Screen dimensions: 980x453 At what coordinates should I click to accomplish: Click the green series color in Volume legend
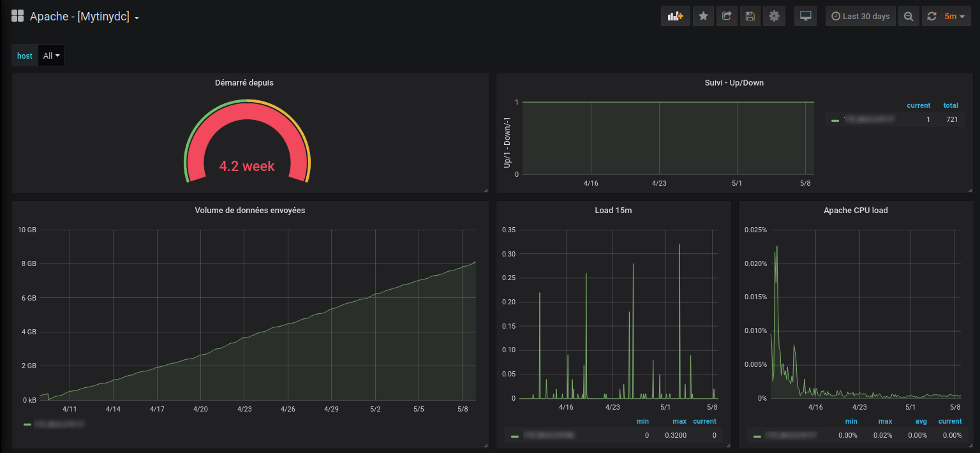[27, 424]
